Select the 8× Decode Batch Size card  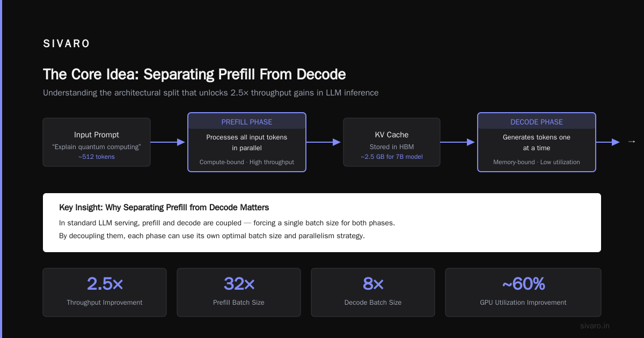pyautogui.click(x=373, y=292)
